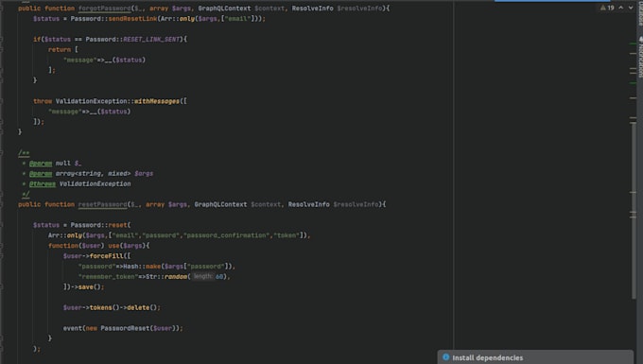Screen dimensions: 643x364
Task: Click the forceFill method call
Action: (x=106, y=256)
